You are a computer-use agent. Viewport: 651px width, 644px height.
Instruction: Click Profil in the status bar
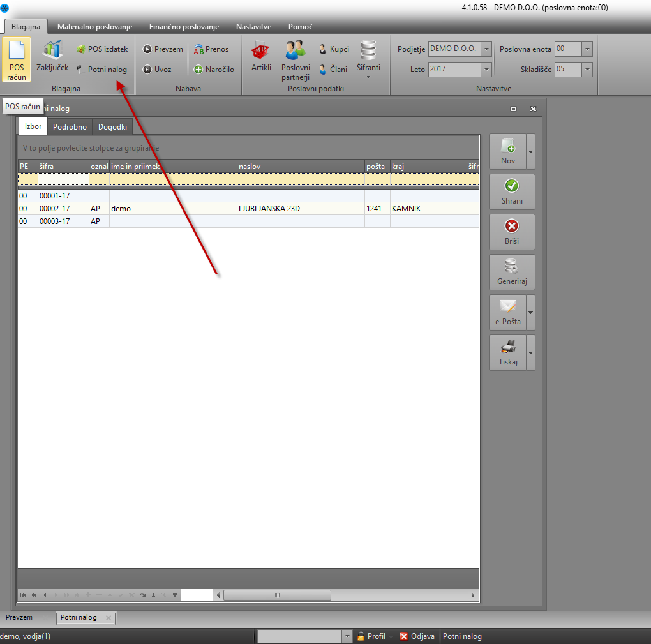tap(371, 636)
